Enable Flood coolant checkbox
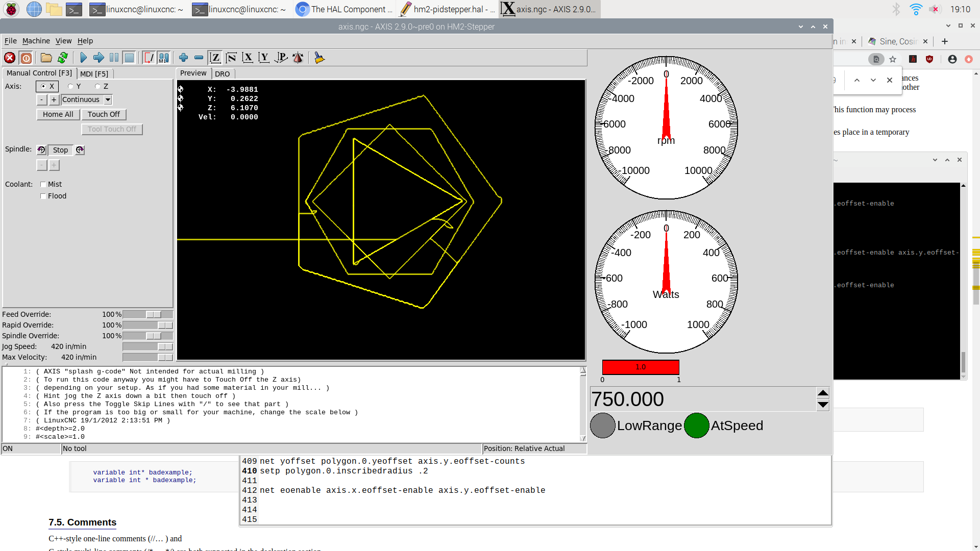 pyautogui.click(x=43, y=196)
